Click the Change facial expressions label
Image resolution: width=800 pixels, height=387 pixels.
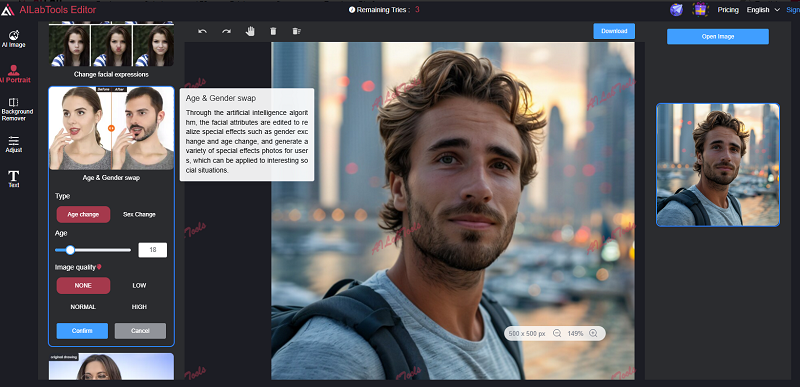point(111,74)
